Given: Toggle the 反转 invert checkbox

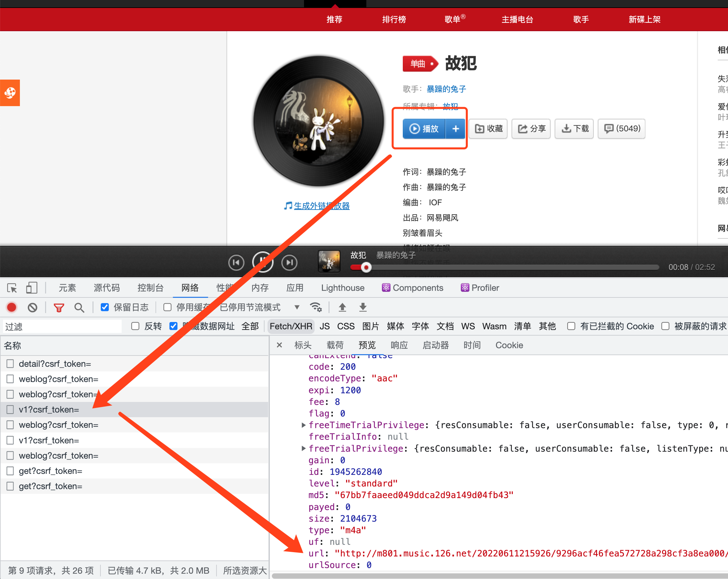Looking at the screenshot, I should click(135, 326).
